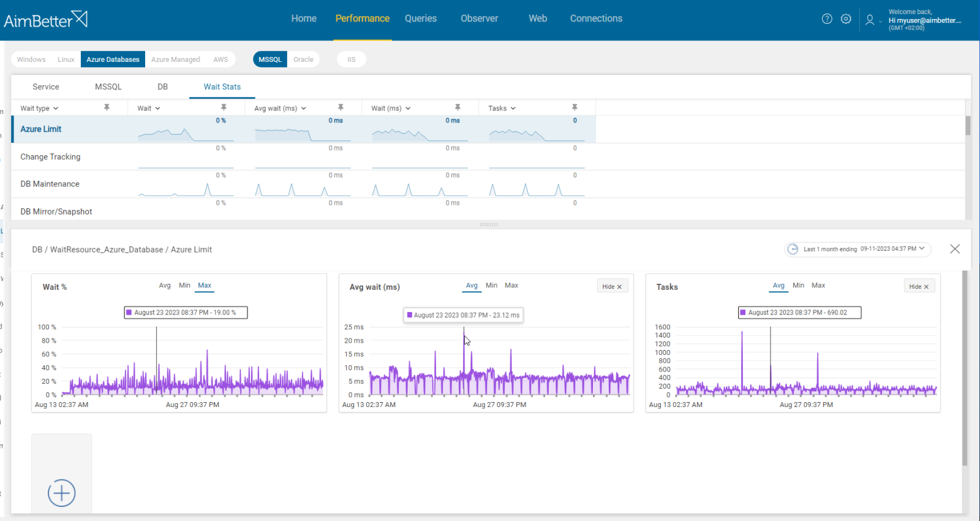Screen dimensions: 980x521
Task: Open Wait type column sort dropdown
Action: click(x=56, y=108)
